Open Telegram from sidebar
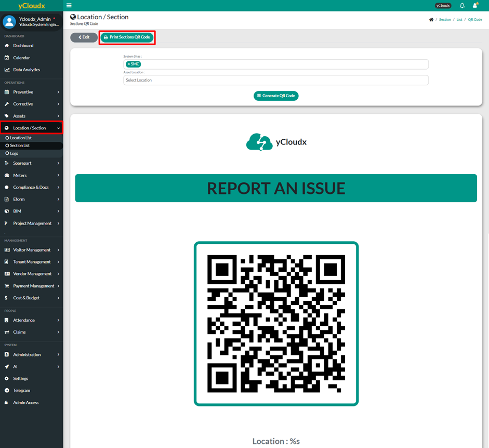This screenshot has height=448, width=489. [x=32, y=391]
